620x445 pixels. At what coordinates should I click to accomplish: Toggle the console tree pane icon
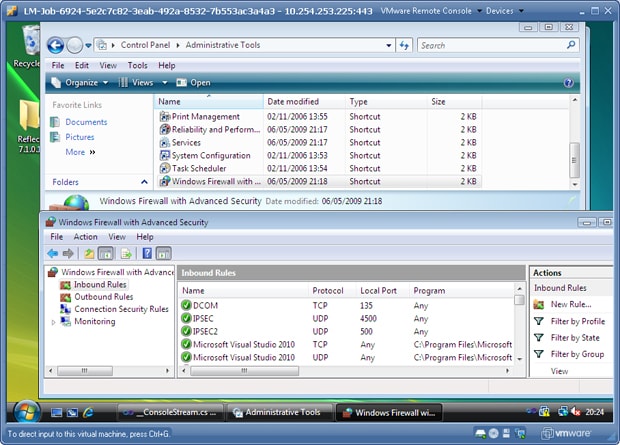tap(106, 254)
